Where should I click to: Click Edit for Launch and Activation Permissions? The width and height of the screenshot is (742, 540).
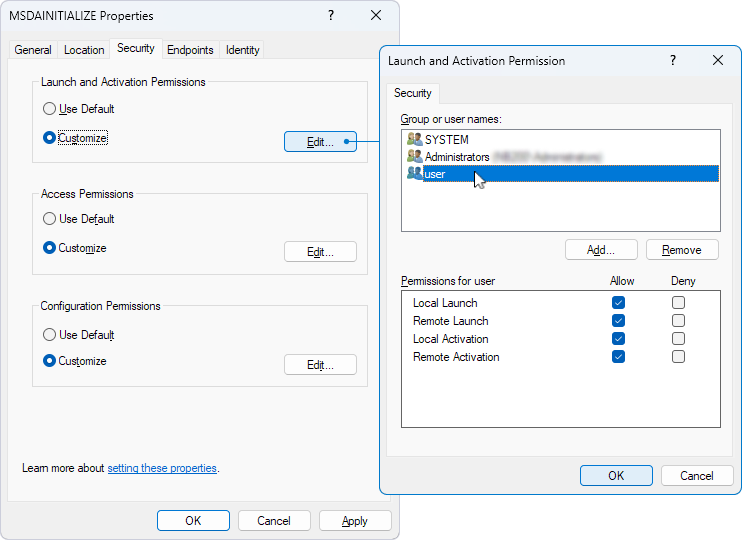pos(320,142)
